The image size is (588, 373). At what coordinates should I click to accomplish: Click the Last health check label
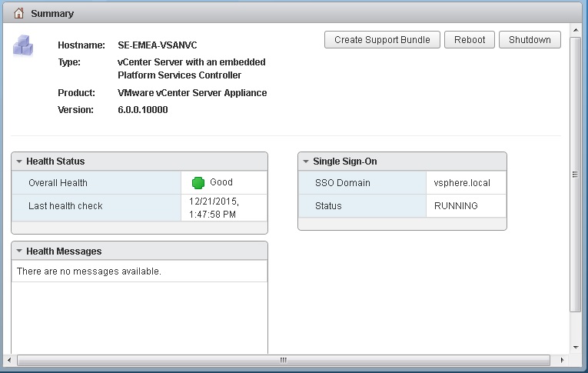pyautogui.click(x=65, y=206)
